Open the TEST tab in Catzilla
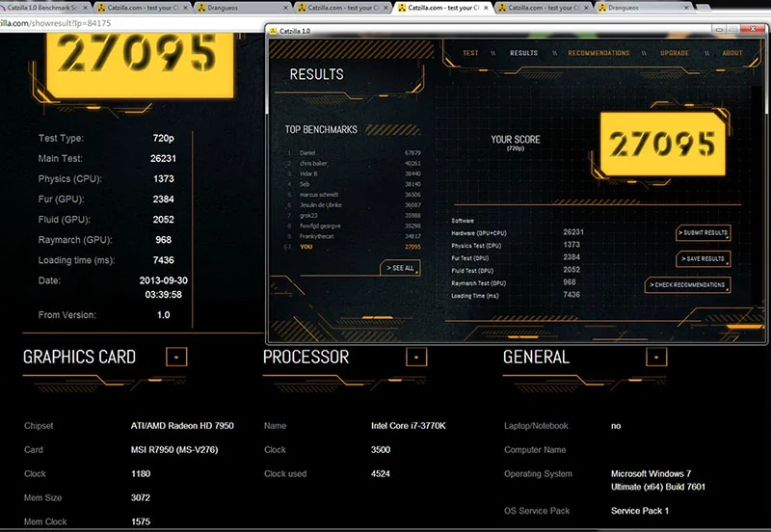771x532 pixels. pyautogui.click(x=470, y=53)
